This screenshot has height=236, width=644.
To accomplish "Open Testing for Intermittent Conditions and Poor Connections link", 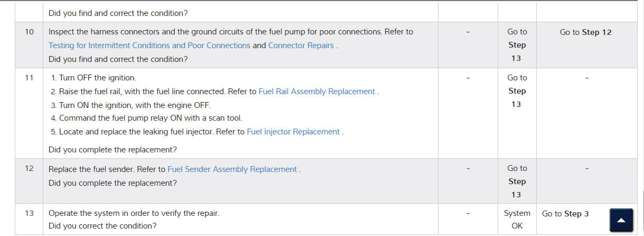I will coord(150,46).
